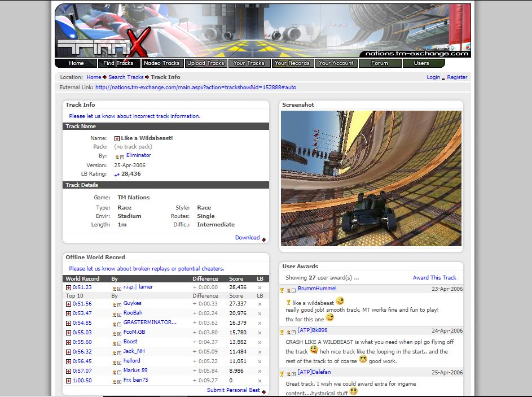
Task: Open the Register link
Action: 457,77
